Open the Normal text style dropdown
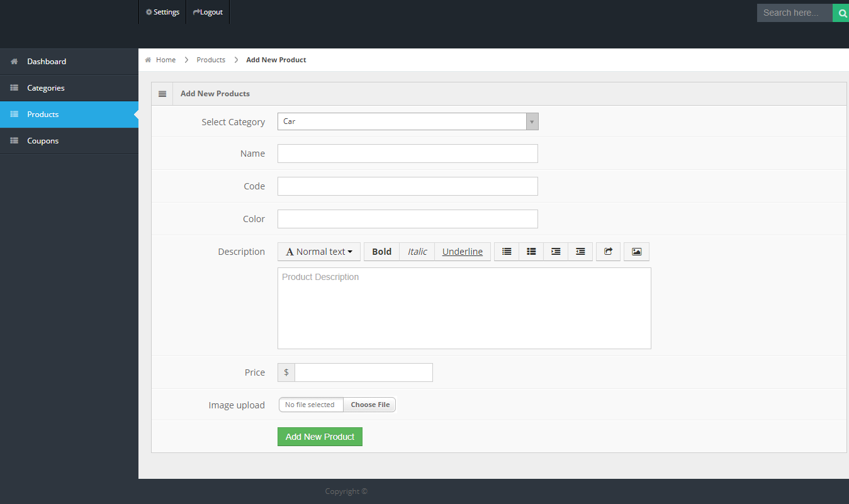Image resolution: width=849 pixels, height=504 pixels. tap(319, 252)
